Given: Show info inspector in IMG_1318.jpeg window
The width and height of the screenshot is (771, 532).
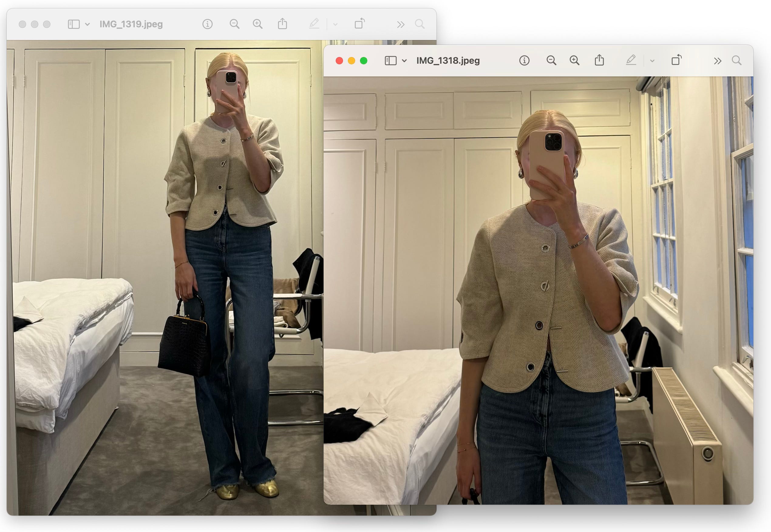Looking at the screenshot, I should click(524, 61).
